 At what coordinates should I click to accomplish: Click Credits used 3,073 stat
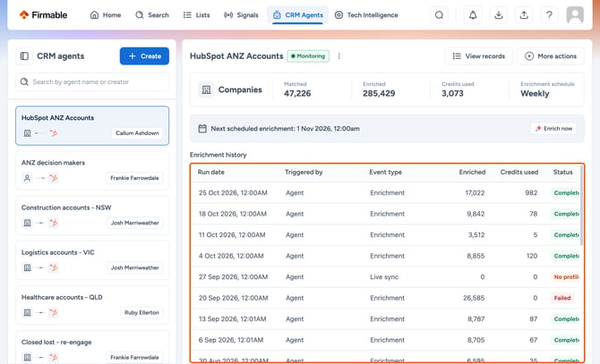[x=458, y=89]
